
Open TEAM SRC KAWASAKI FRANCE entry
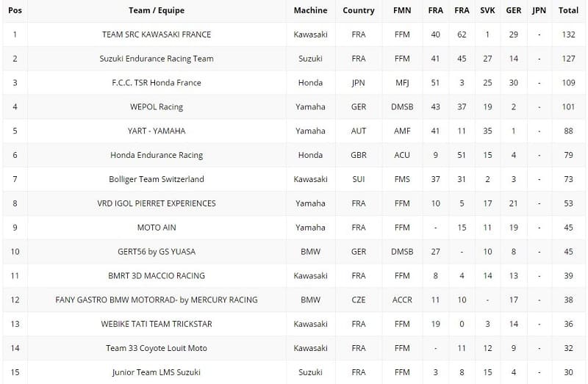pyautogui.click(x=156, y=35)
